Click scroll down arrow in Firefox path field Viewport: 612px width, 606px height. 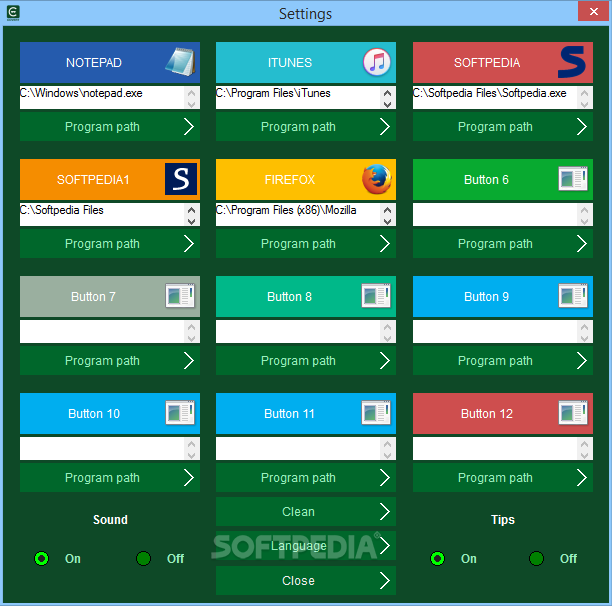388,221
